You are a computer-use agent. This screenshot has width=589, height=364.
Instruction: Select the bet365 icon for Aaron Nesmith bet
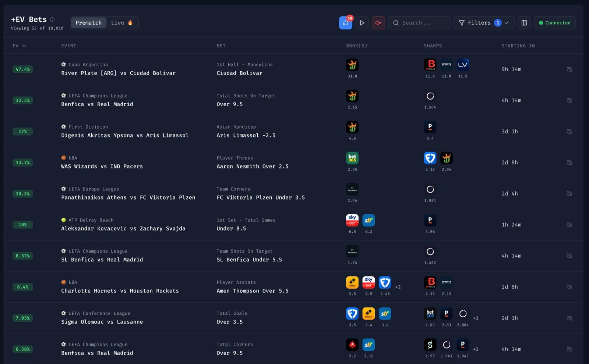point(352,158)
